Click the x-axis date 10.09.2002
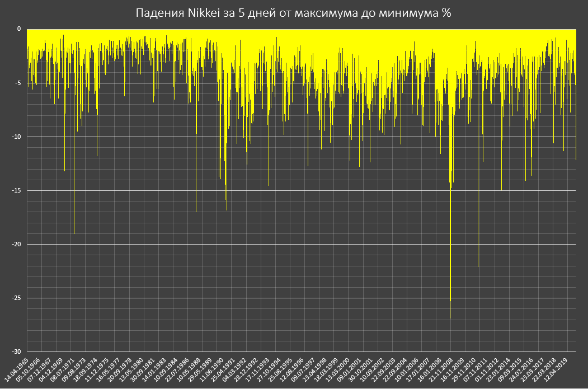Screen dimensions: 588x389 [x=371, y=370]
